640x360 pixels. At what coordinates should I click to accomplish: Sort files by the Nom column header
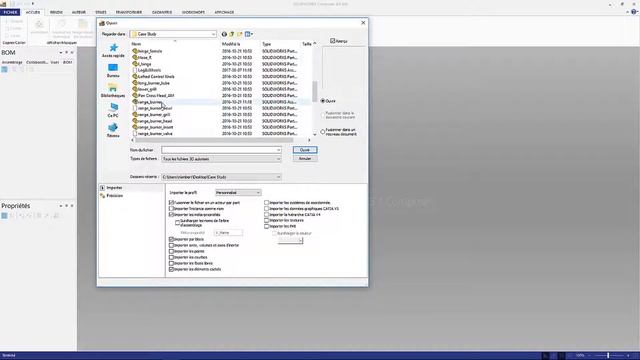[174, 44]
